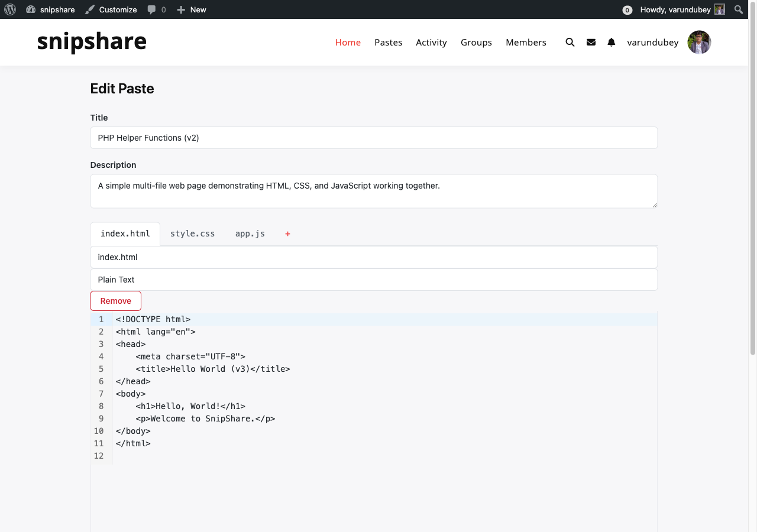Screen dimensions: 757x532
Task: Click the Customize link in admin bar
Action: tap(111, 9)
